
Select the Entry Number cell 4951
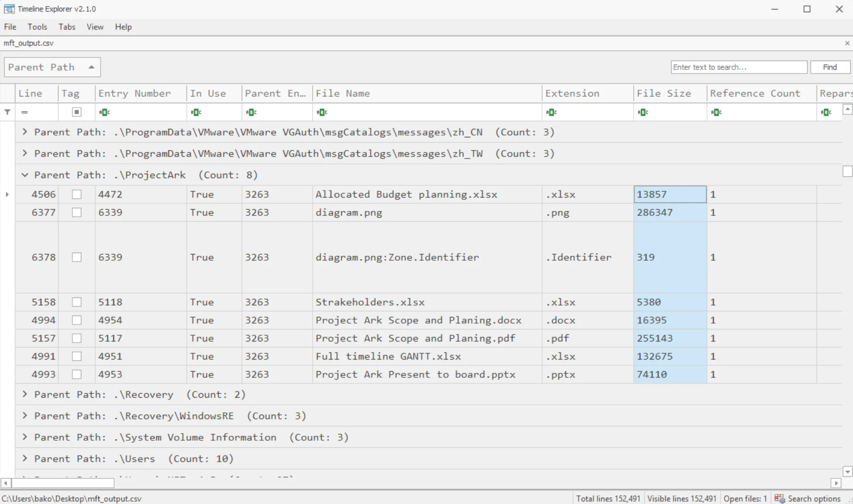tap(141, 356)
